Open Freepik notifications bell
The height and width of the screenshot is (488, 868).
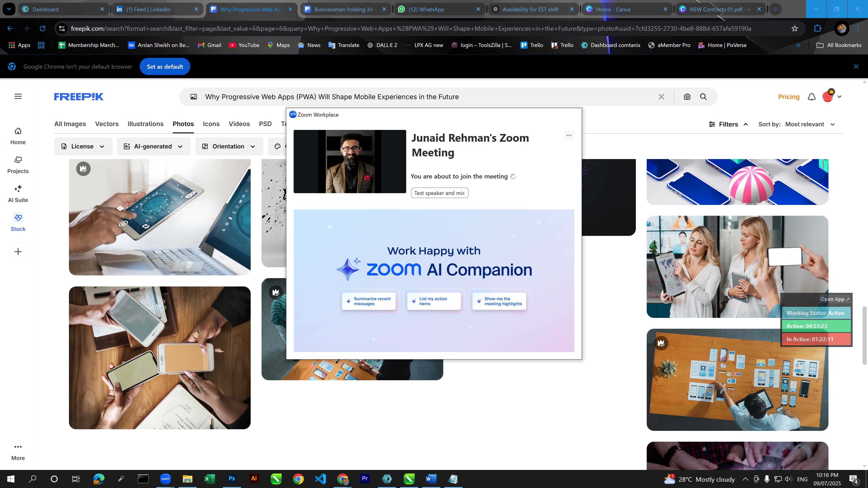(x=812, y=97)
